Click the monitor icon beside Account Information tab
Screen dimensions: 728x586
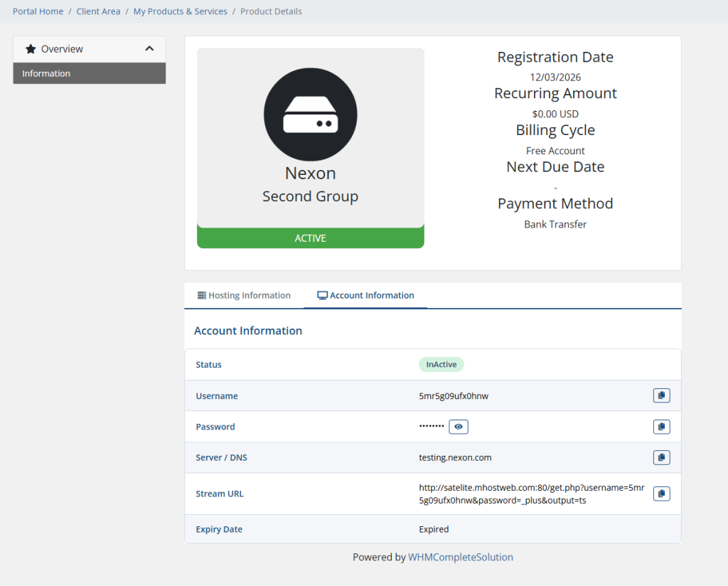click(x=321, y=294)
